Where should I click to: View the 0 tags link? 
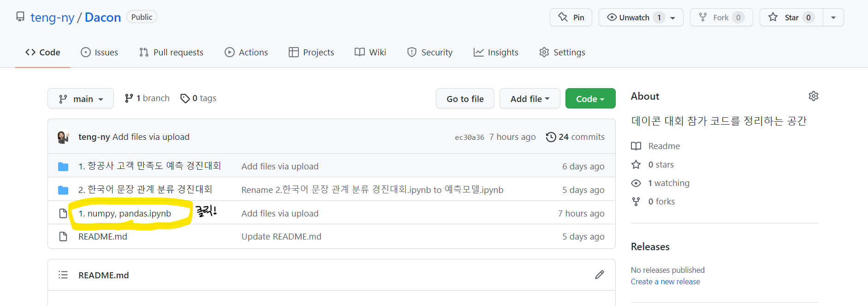click(x=198, y=98)
